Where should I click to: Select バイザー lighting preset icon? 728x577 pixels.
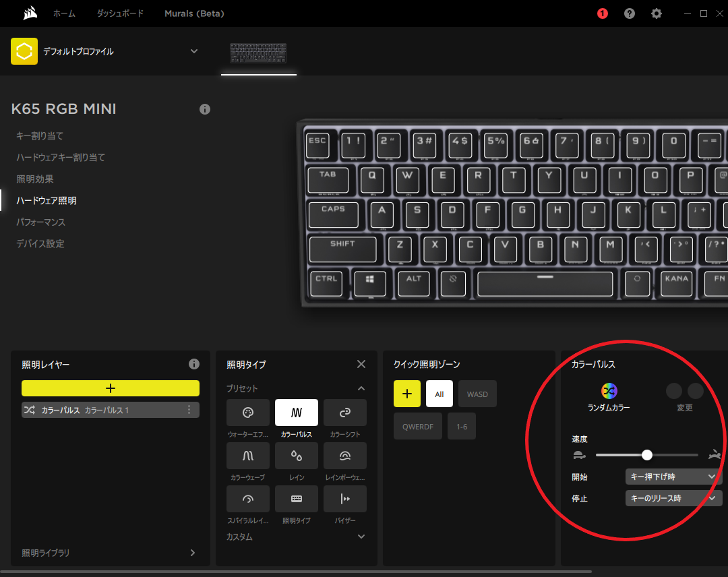345,499
